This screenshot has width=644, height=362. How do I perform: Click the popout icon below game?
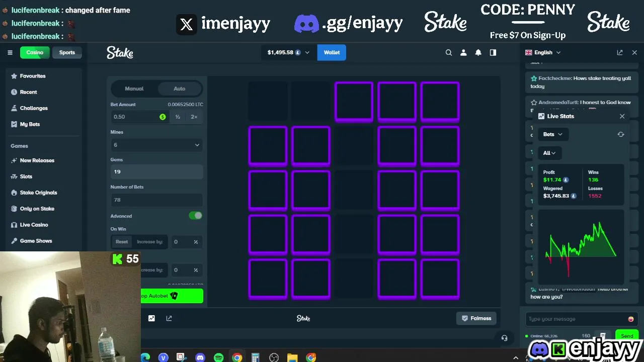click(x=169, y=318)
